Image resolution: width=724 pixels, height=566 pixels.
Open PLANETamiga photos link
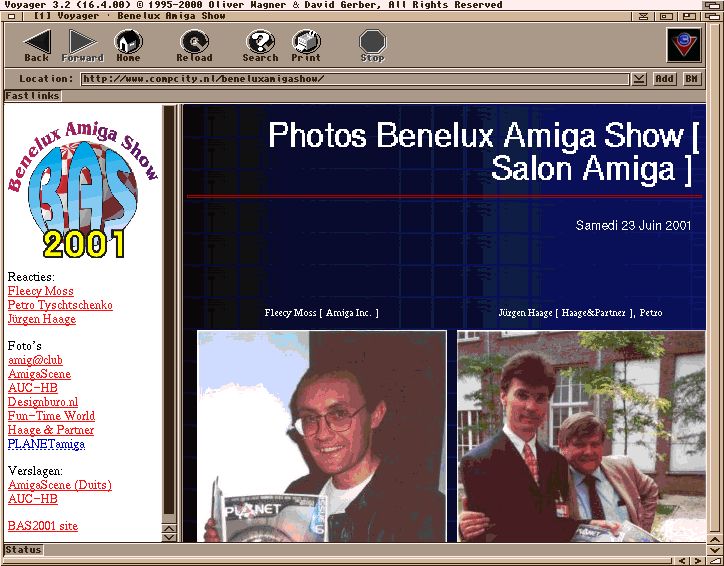(46, 444)
